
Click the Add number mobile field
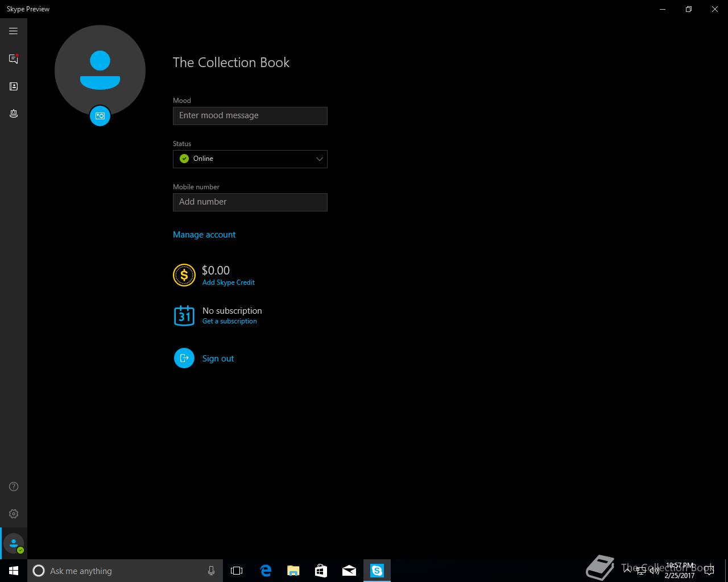[250, 202]
